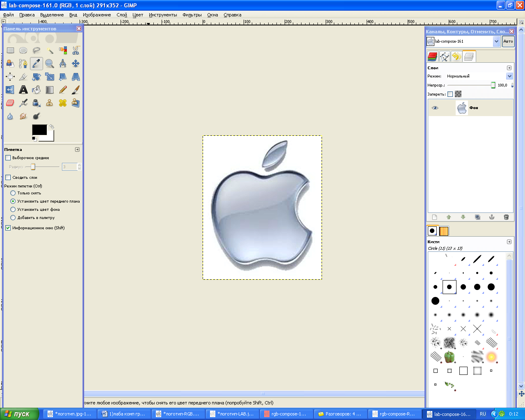Delete layer with the trash icon
Image resolution: width=525 pixels, height=420 pixels.
point(506,217)
